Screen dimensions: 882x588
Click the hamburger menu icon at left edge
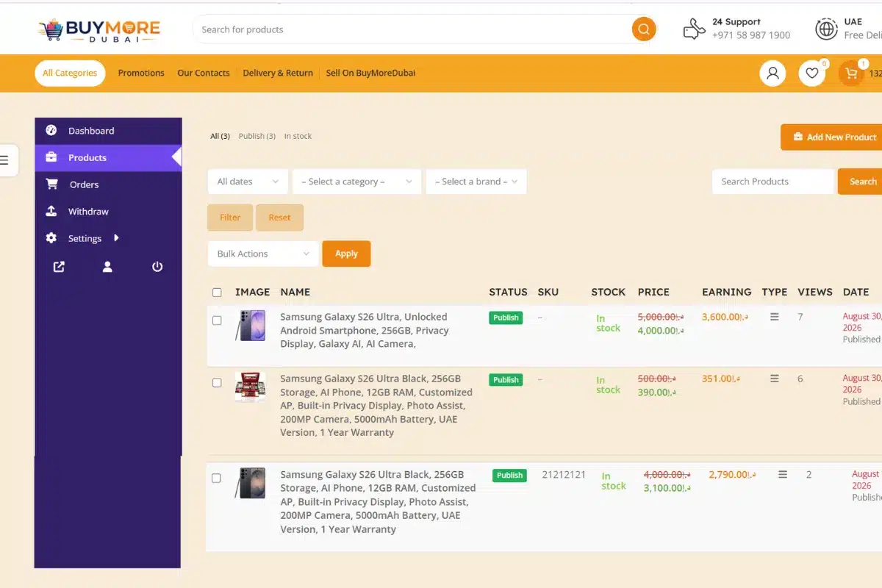pyautogui.click(x=5, y=159)
